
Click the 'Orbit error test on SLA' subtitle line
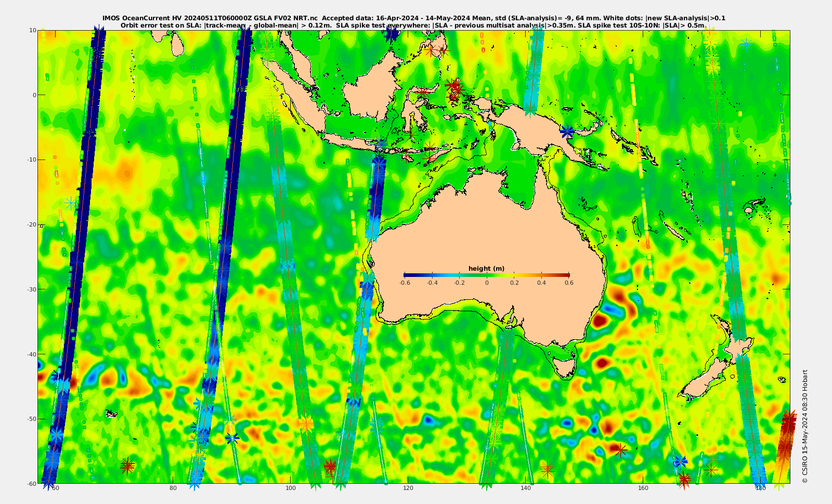pyautogui.click(x=414, y=25)
